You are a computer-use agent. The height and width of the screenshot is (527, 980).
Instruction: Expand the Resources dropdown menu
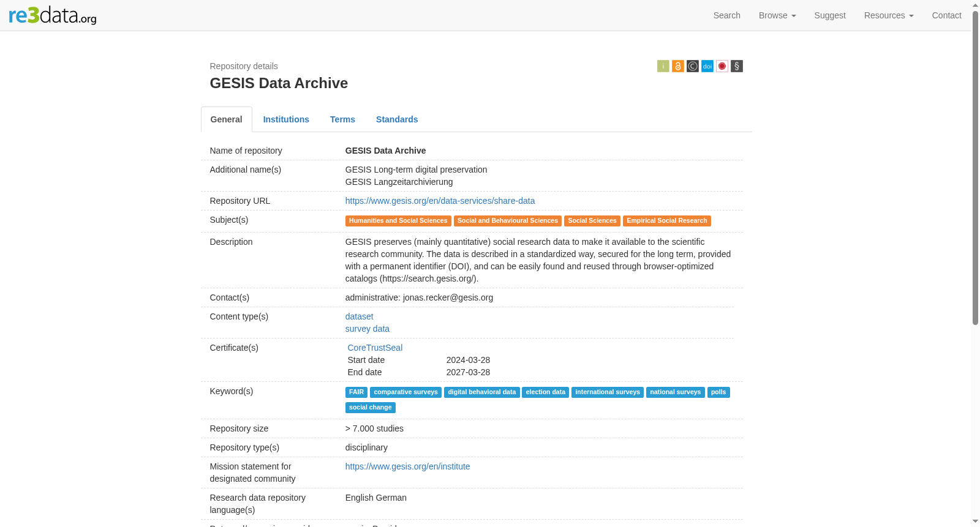889,15
